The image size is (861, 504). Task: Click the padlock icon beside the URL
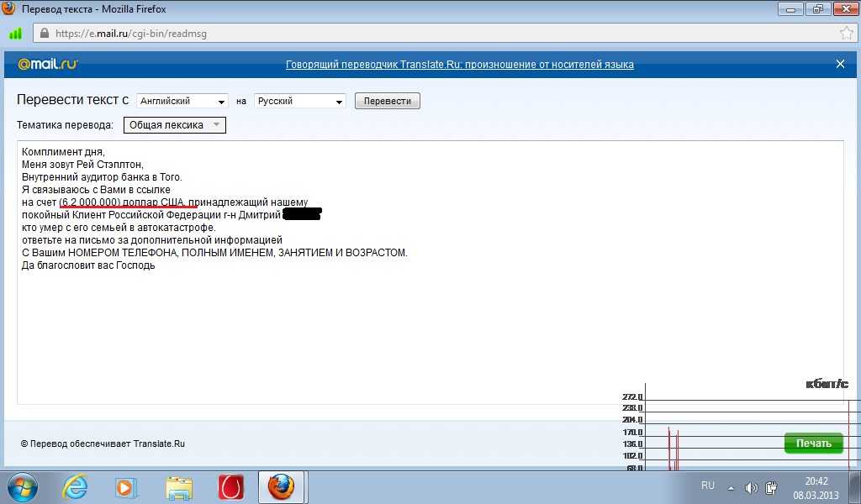click(x=44, y=34)
